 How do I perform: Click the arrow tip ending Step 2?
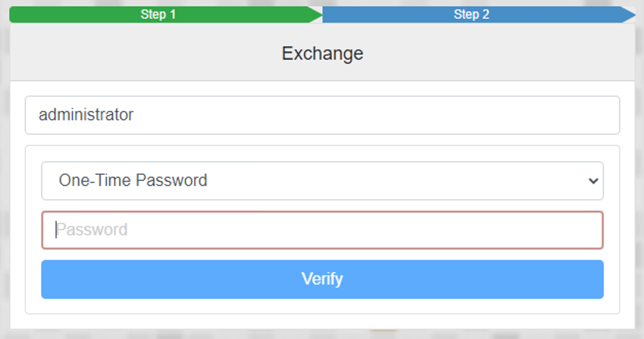tap(630, 14)
